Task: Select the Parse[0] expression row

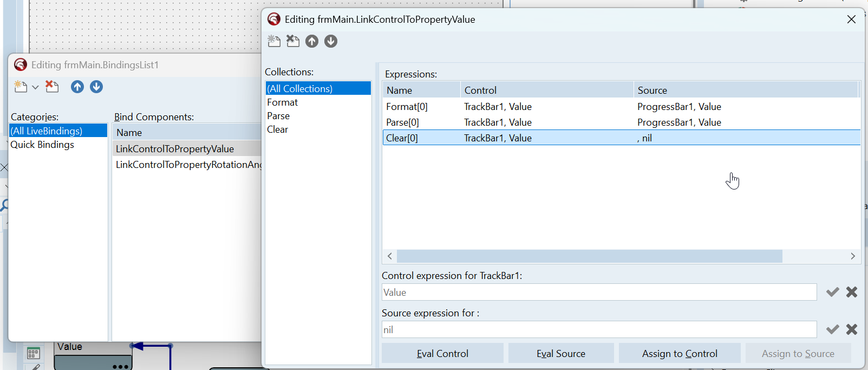Action: [402, 122]
